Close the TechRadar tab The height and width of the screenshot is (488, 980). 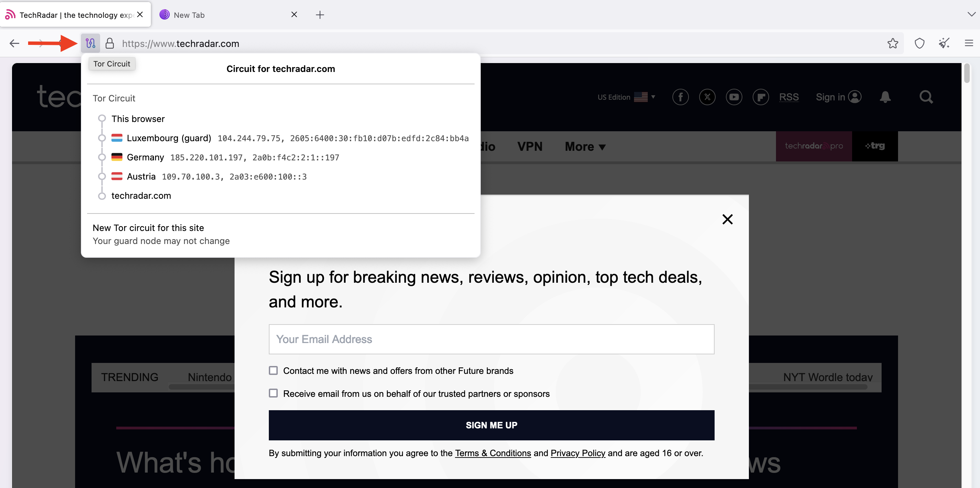point(140,14)
